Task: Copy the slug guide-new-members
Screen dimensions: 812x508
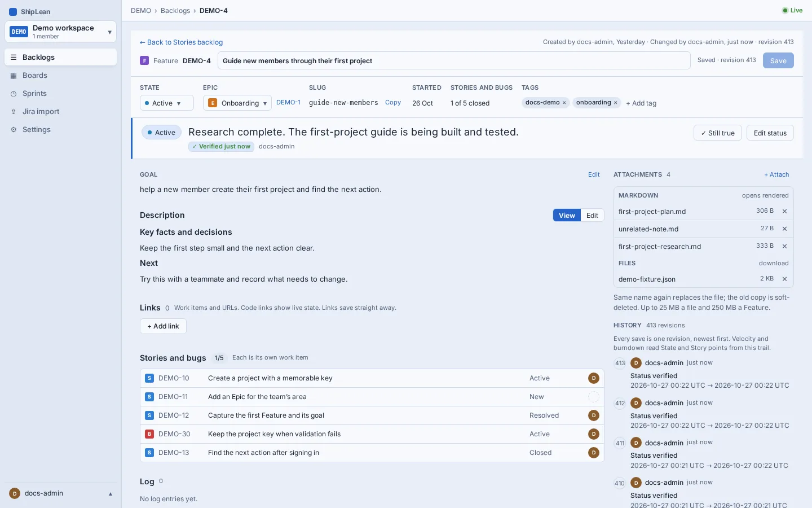Action: tap(393, 103)
